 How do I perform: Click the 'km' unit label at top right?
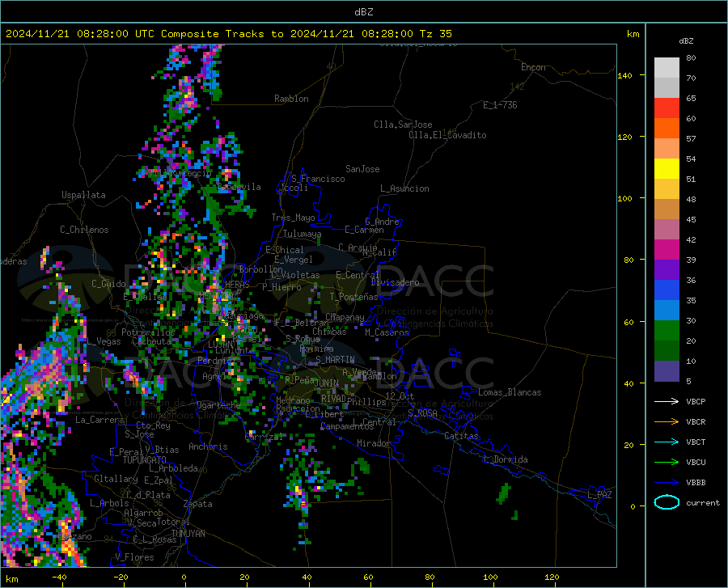[x=633, y=34]
